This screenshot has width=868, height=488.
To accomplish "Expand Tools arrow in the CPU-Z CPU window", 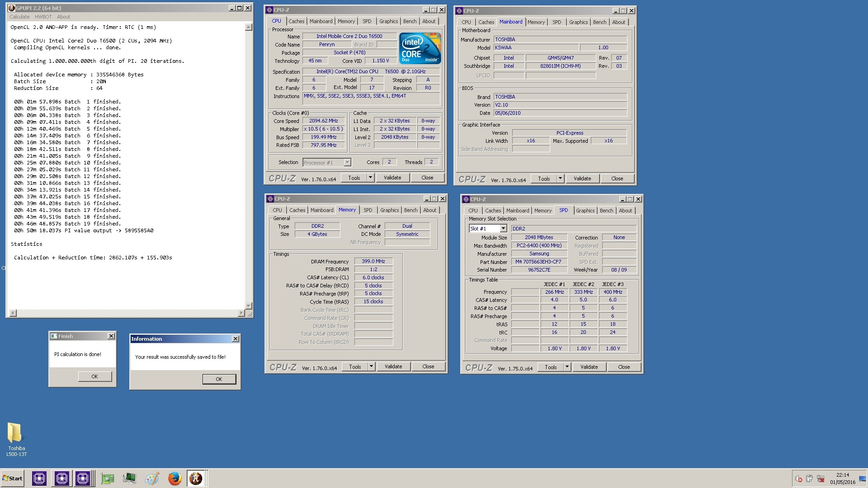I will [x=370, y=178].
